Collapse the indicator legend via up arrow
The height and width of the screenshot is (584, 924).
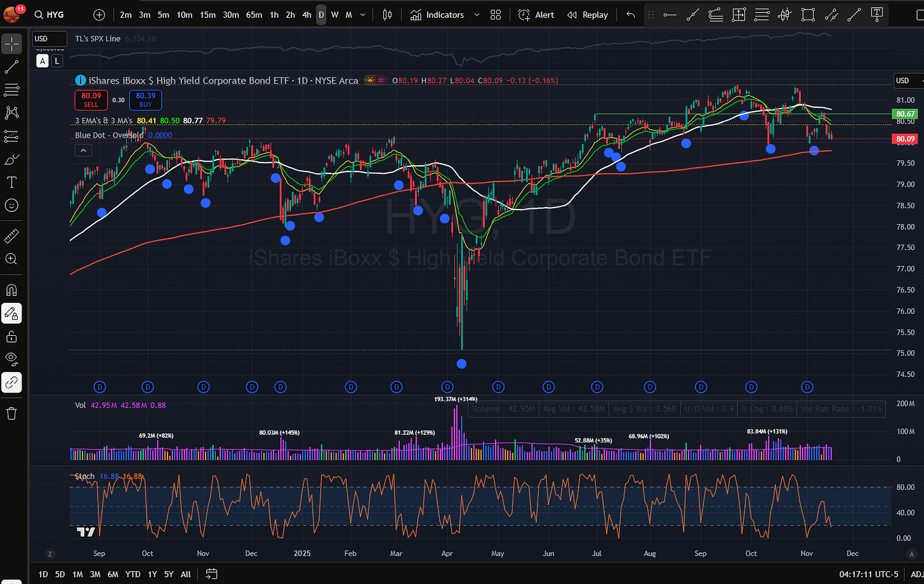coord(83,150)
